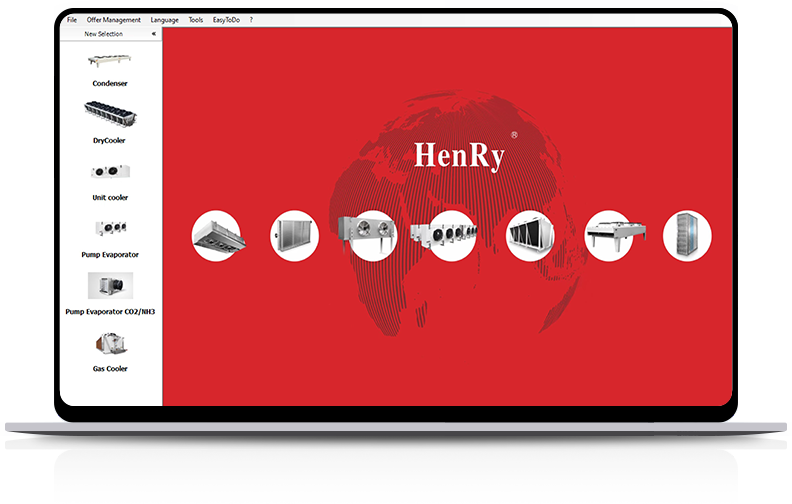Click the tall cabinet unit circle image
The height and width of the screenshot is (504, 792).
pyautogui.click(x=687, y=236)
